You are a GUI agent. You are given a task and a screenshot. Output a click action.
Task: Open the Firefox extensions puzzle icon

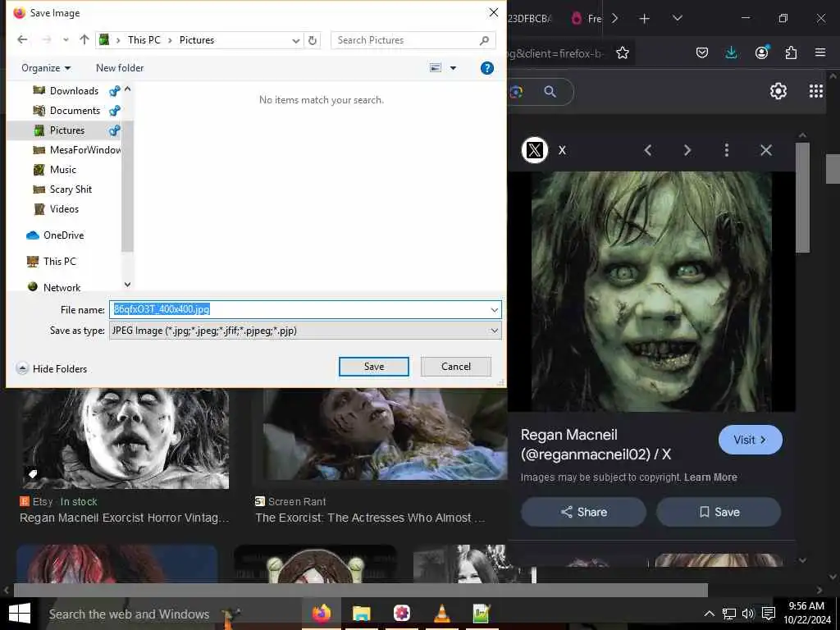(791, 52)
